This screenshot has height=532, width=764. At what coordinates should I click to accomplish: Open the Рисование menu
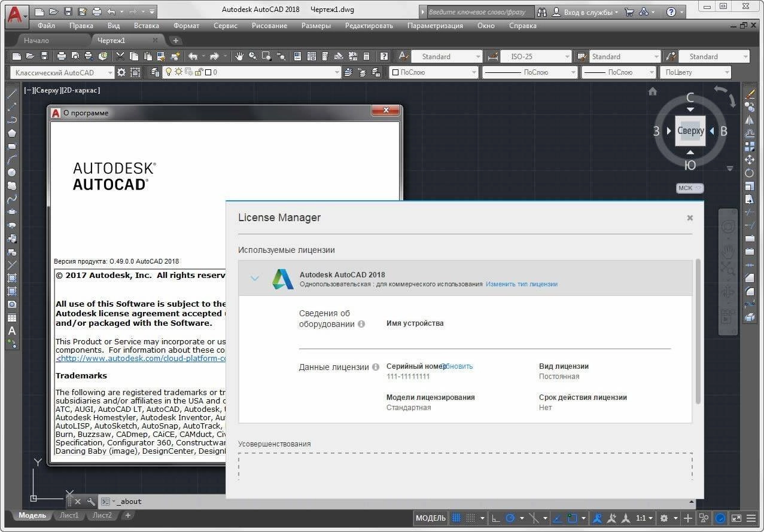269,26
